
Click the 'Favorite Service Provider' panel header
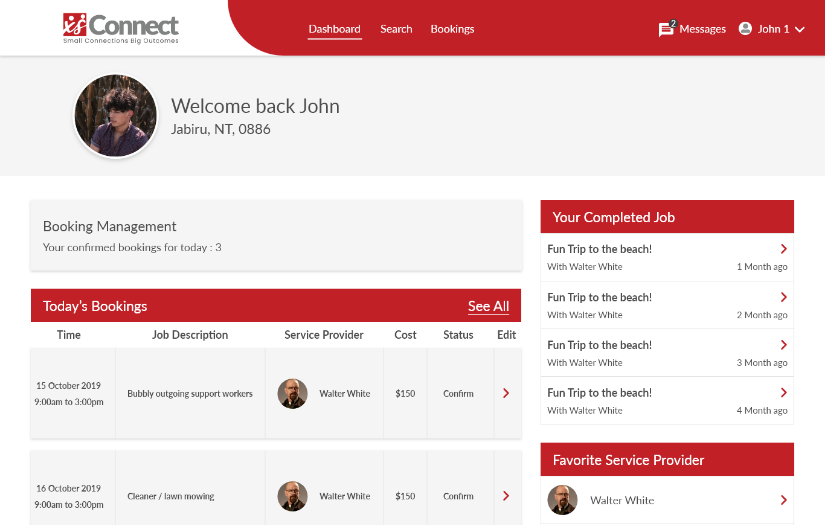click(x=667, y=460)
